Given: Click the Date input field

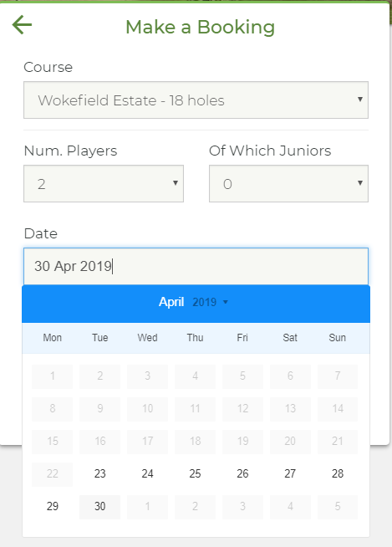Looking at the screenshot, I should point(196,266).
